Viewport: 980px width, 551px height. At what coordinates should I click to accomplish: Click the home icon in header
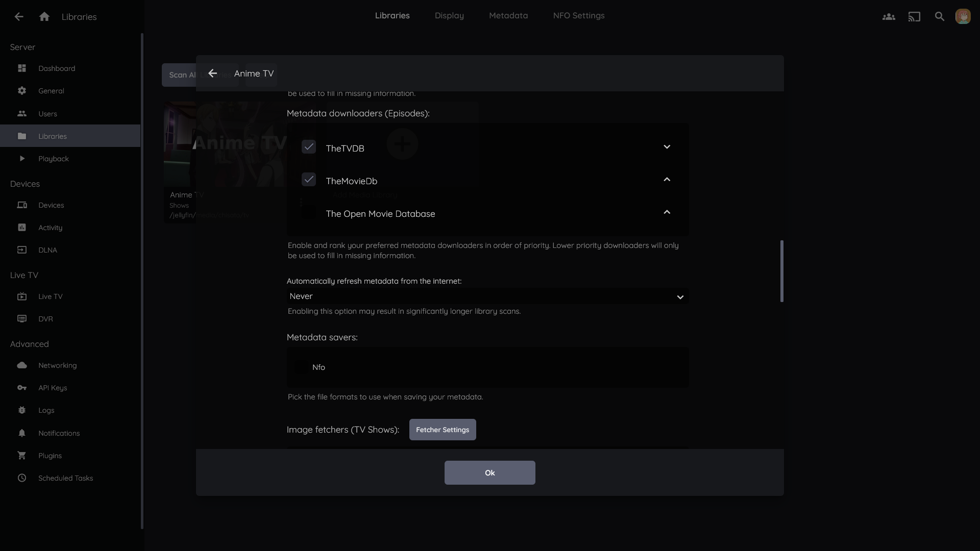44,17
